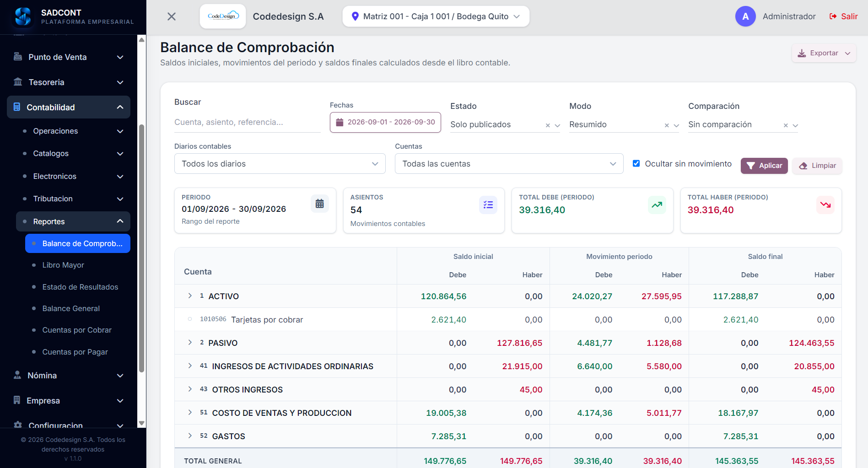The height and width of the screenshot is (468, 868).
Task: Toggle Ocultar sin movimiento checkbox
Action: [x=636, y=163]
